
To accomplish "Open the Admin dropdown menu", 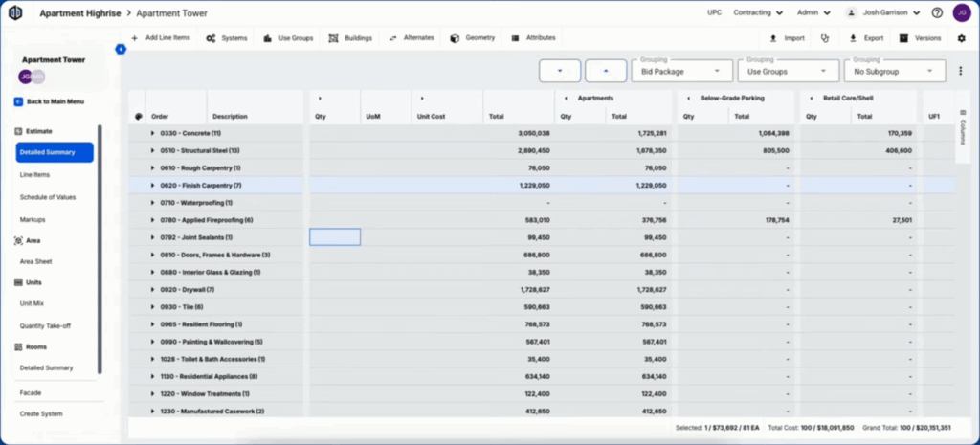I will tap(813, 12).
